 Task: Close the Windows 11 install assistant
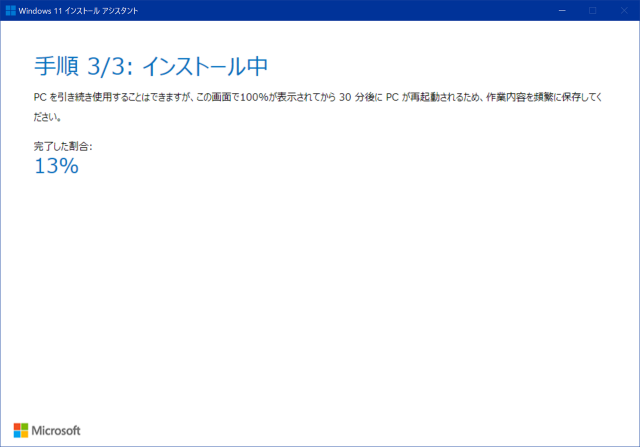pos(624,11)
